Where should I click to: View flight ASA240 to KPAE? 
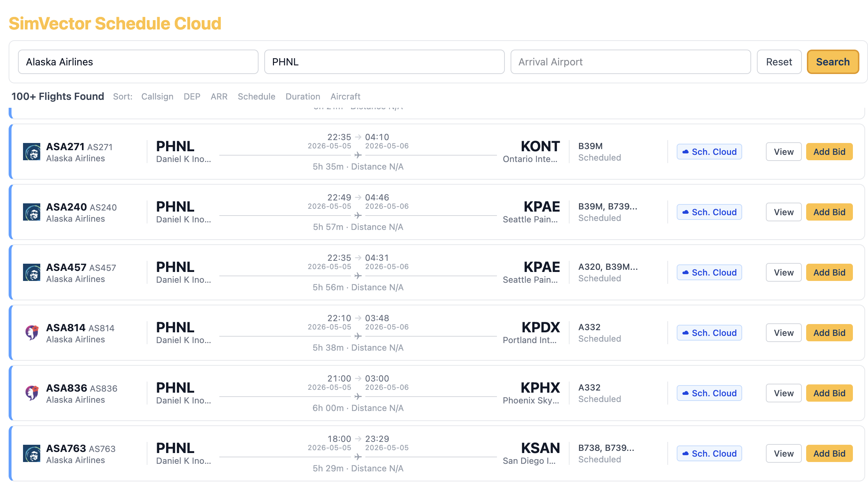784,212
